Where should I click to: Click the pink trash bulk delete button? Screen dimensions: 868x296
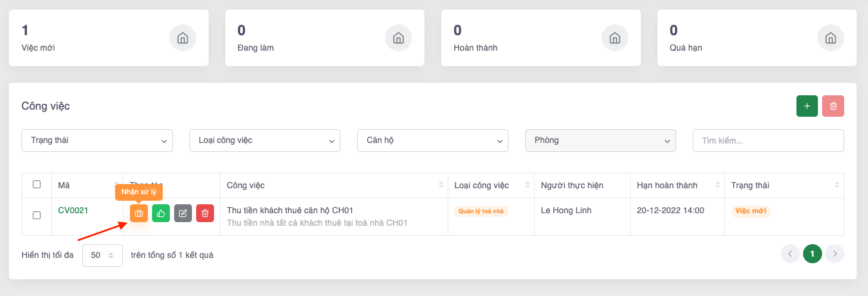coord(833,106)
